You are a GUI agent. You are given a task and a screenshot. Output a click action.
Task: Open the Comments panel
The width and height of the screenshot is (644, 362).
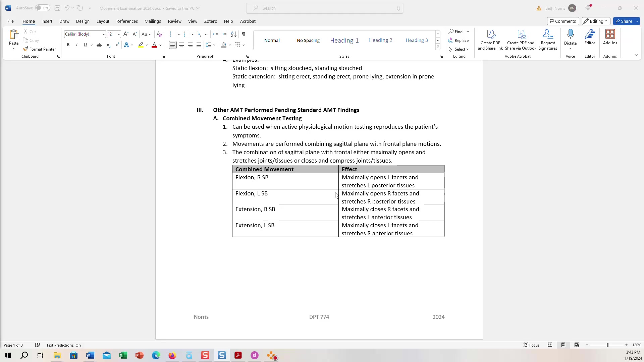(x=563, y=21)
